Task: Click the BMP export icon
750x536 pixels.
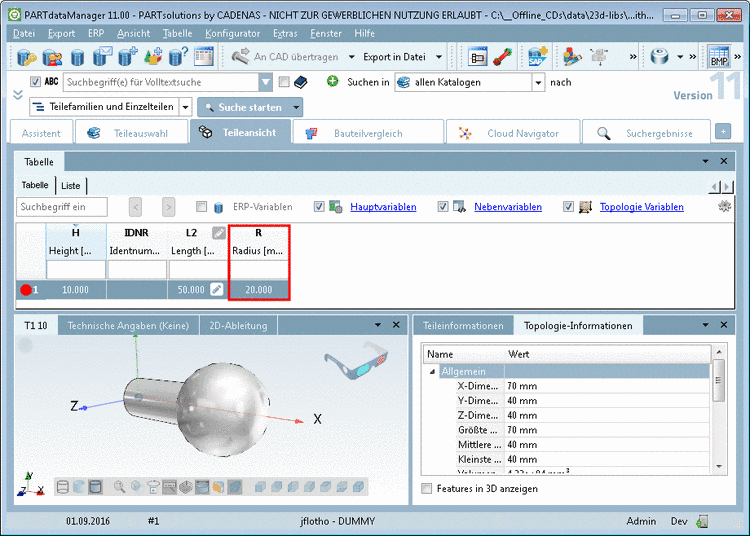Action: [719, 56]
